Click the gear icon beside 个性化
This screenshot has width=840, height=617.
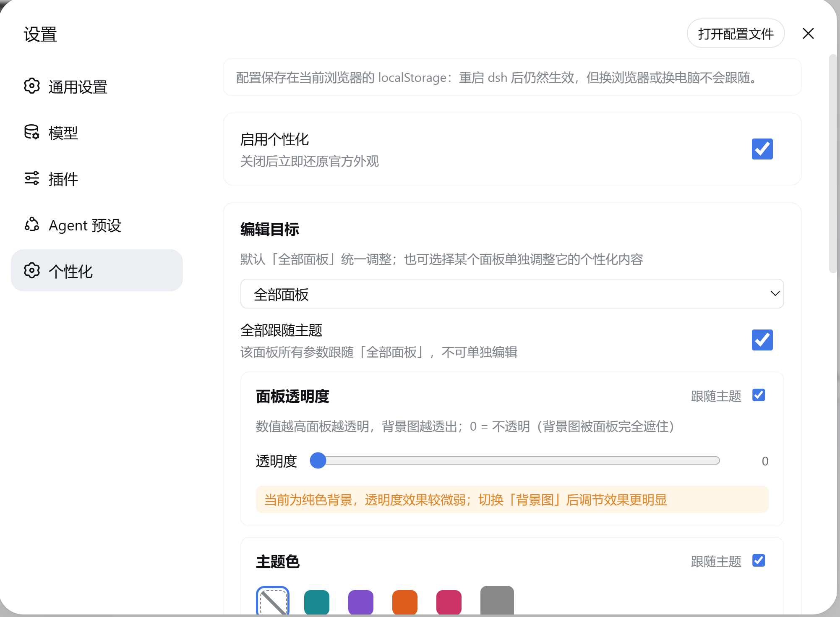coord(32,271)
